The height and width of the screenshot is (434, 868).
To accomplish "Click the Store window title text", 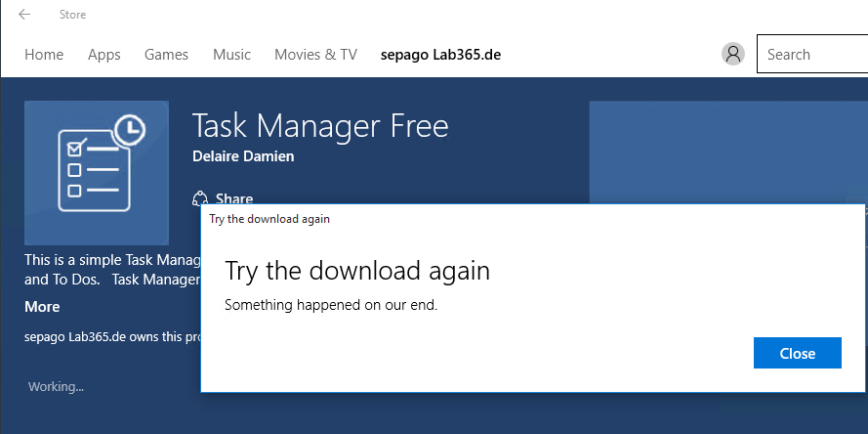I will click(72, 15).
